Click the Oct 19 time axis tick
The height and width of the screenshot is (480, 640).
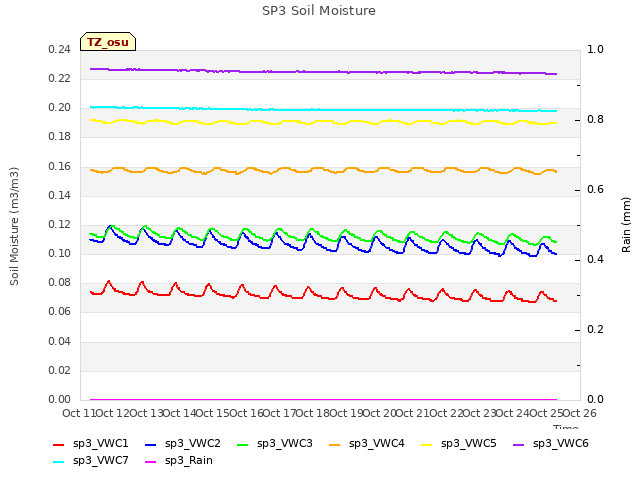[346, 413]
